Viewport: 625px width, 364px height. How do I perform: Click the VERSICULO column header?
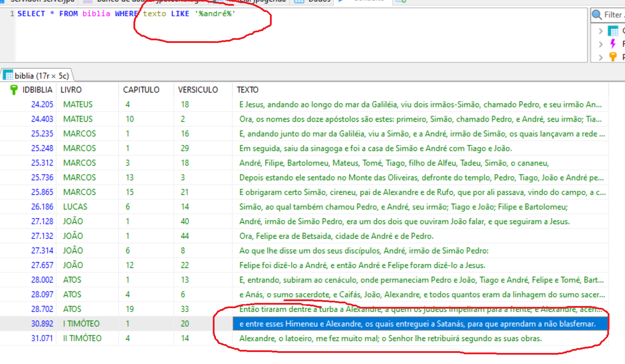(198, 90)
